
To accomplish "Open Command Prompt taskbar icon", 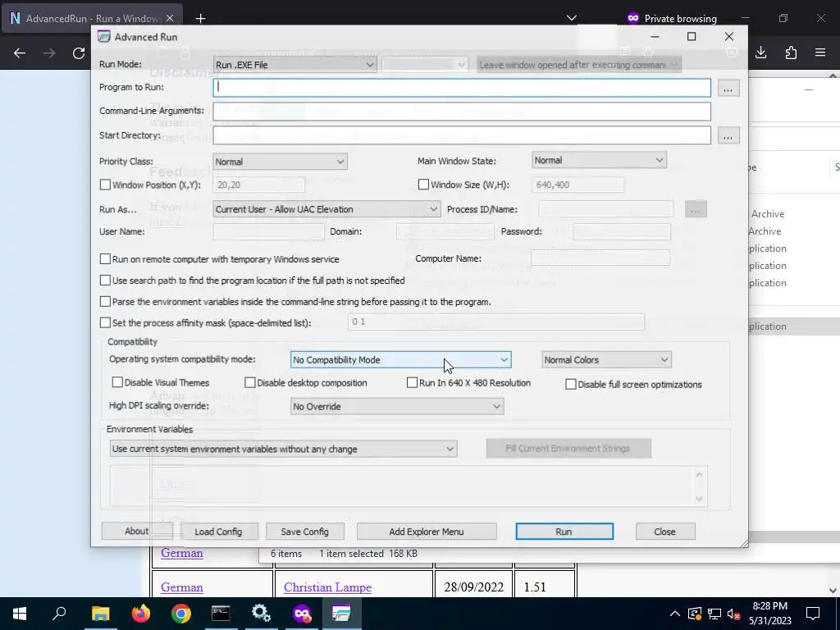I will coord(221,614).
